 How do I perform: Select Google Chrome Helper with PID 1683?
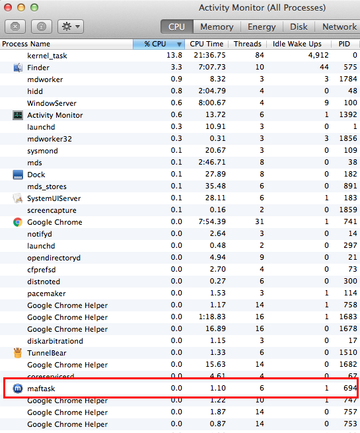coord(67,317)
